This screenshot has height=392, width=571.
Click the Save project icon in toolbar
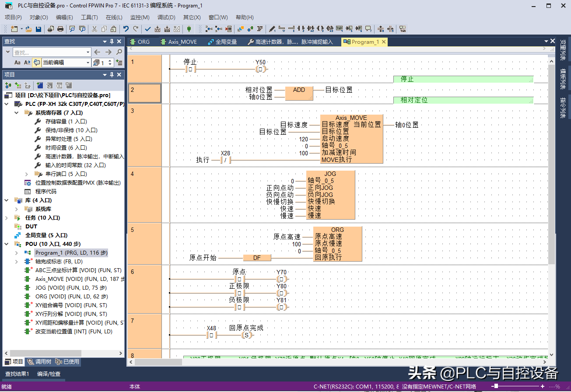click(39, 29)
